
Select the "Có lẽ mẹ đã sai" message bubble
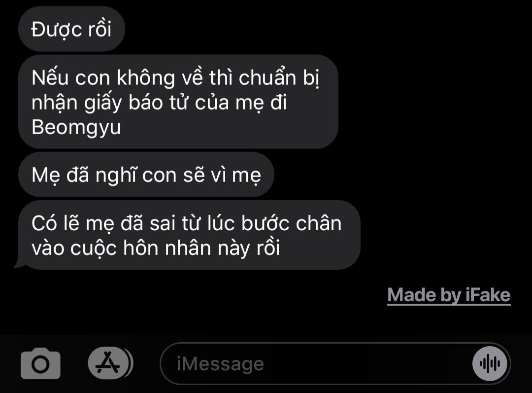tap(189, 235)
